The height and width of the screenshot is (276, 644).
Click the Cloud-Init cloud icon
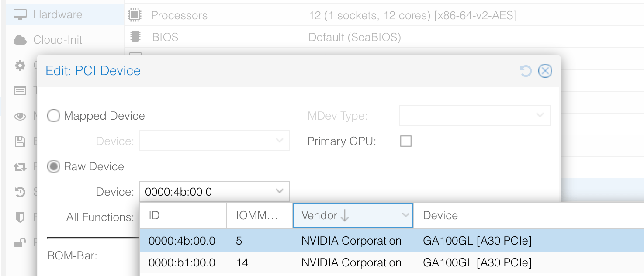pyautogui.click(x=20, y=40)
